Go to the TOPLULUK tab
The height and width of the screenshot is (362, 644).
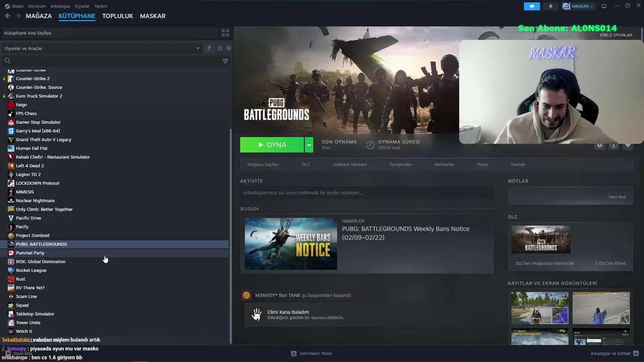[x=118, y=16]
